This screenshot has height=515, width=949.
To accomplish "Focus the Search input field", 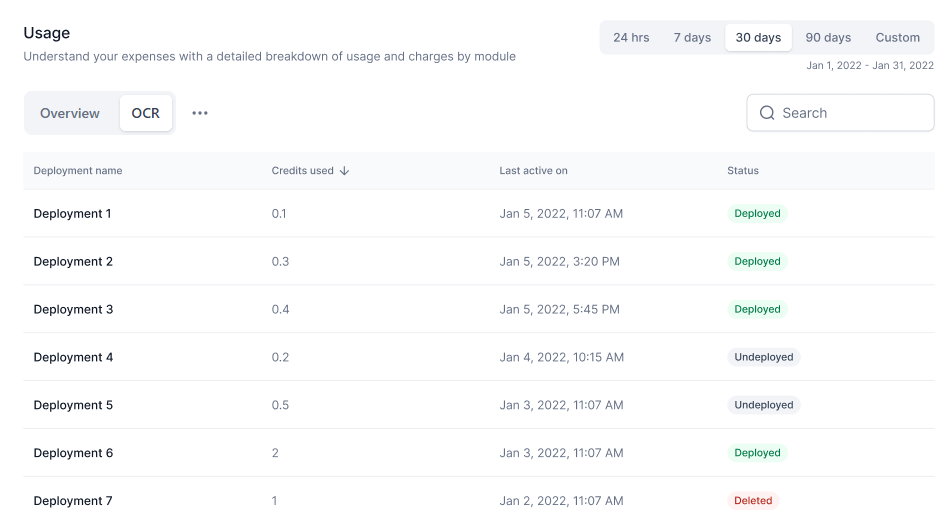I will pos(840,113).
